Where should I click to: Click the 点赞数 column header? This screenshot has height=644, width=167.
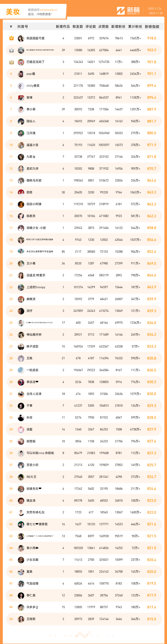[103, 26]
